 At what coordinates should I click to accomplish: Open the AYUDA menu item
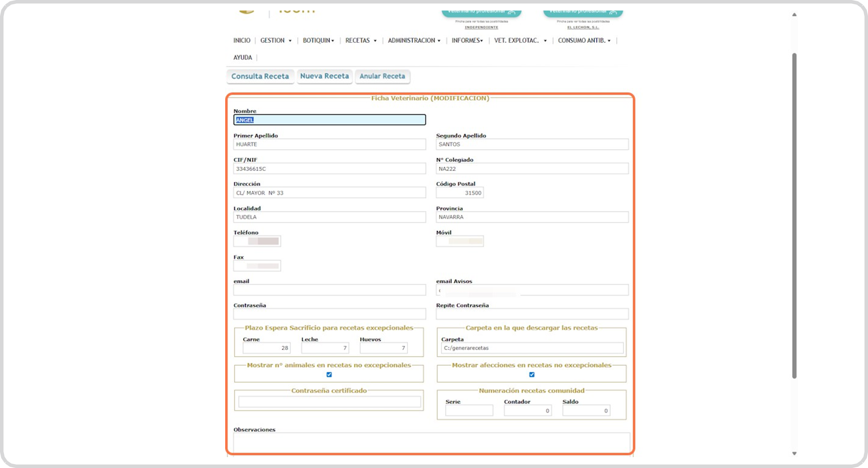click(x=243, y=58)
